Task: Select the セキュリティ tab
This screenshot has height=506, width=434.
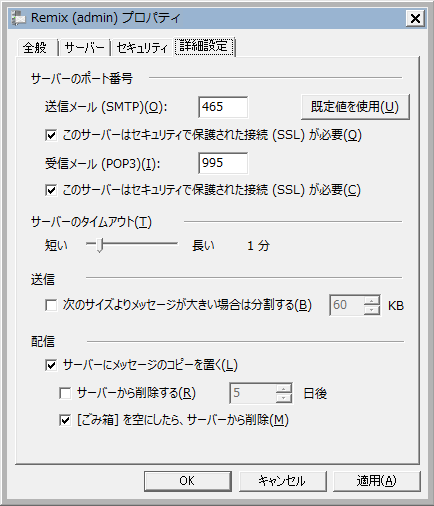Action: click(x=142, y=48)
